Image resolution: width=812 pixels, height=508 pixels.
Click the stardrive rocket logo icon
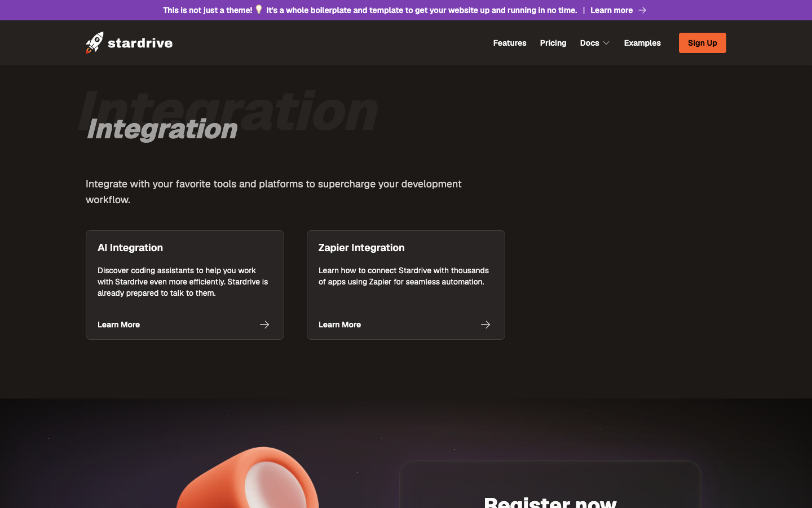click(x=95, y=43)
